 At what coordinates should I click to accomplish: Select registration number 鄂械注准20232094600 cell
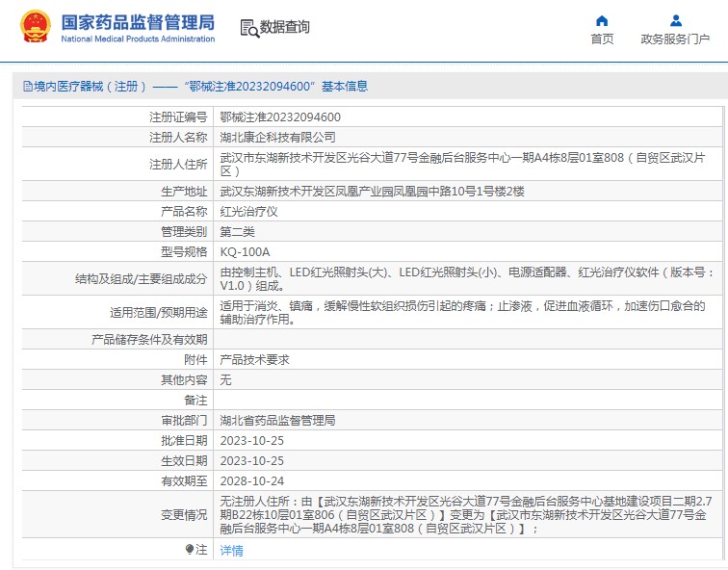point(280,117)
